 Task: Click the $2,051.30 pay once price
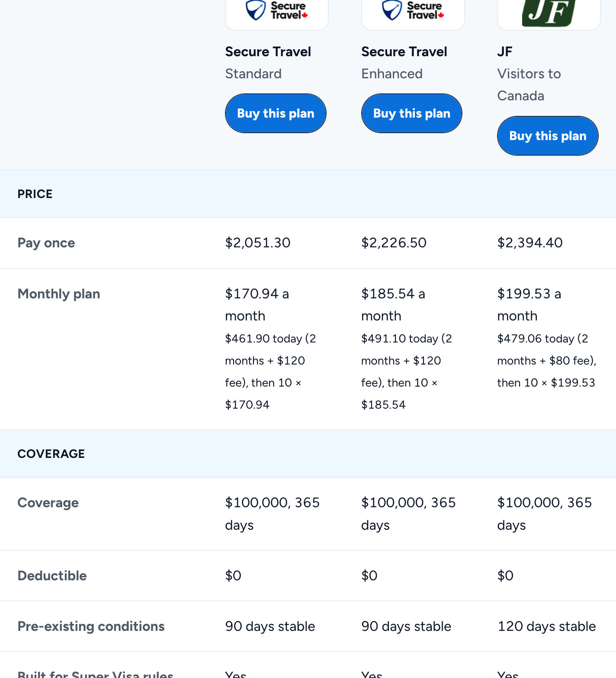(x=258, y=243)
